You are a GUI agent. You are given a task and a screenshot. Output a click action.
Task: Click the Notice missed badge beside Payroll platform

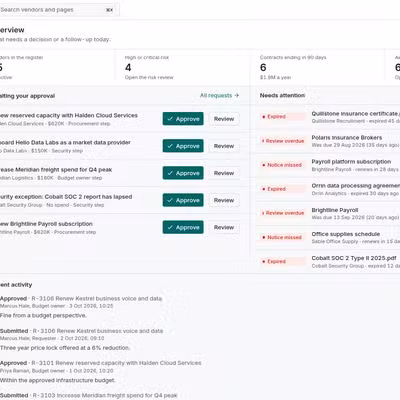click(282, 165)
